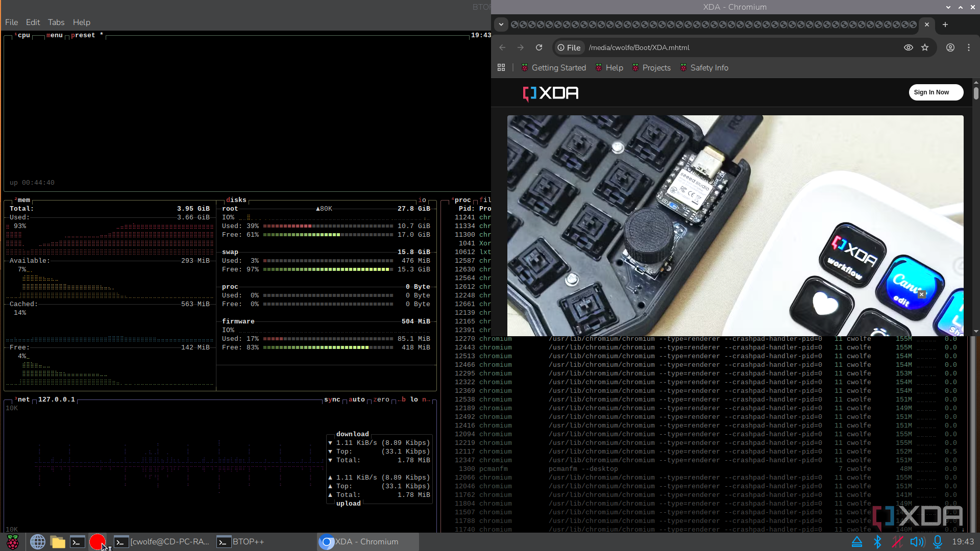Open the Bluetooth tray icon
This screenshot has height=551, width=980.
[x=877, y=542]
